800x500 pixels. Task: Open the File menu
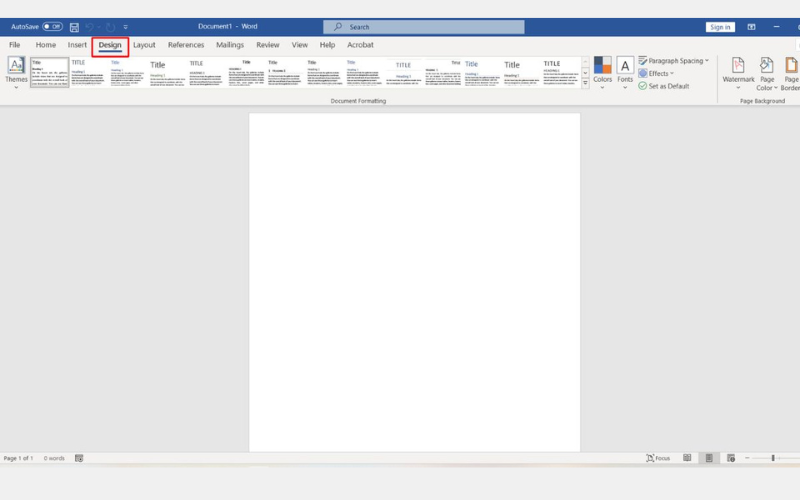pyautogui.click(x=15, y=45)
